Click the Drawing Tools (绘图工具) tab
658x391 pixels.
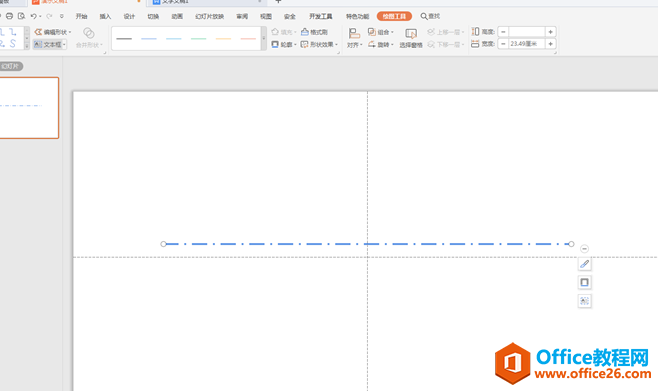[394, 16]
